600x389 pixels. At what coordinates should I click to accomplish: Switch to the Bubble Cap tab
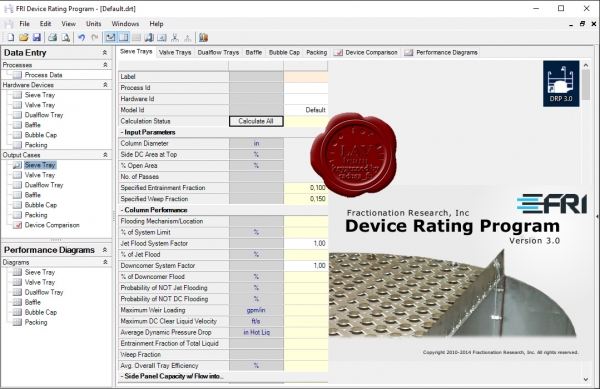(284, 52)
